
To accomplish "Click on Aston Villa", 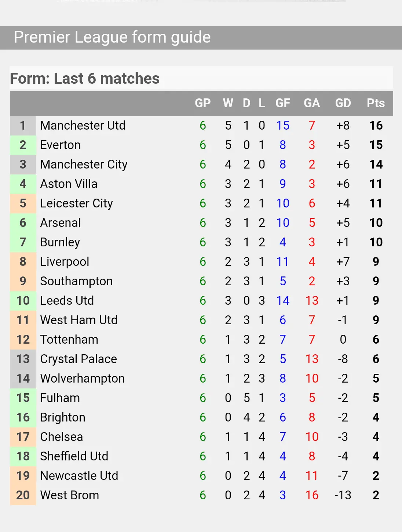I will [x=69, y=184].
